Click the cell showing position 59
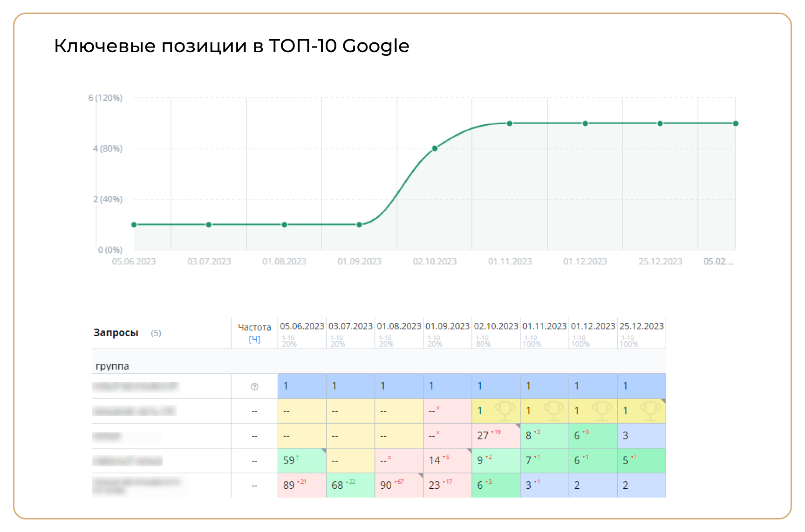The image size is (805, 532). (x=302, y=460)
